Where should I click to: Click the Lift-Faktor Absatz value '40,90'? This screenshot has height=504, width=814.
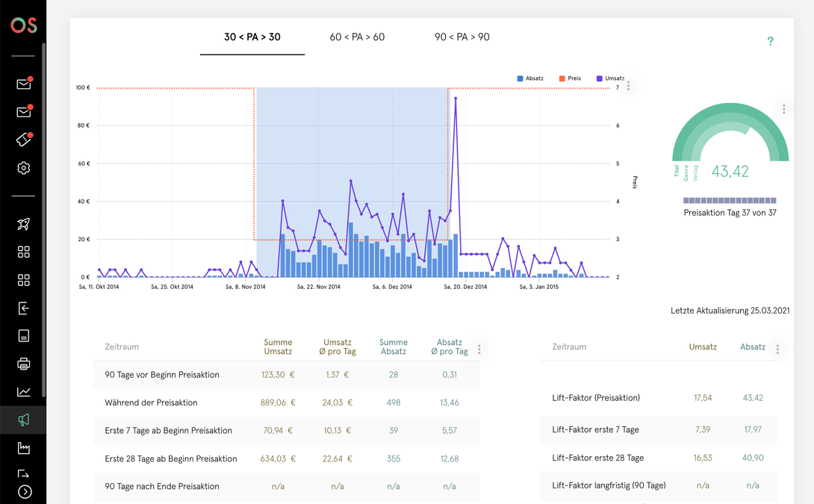753,458
